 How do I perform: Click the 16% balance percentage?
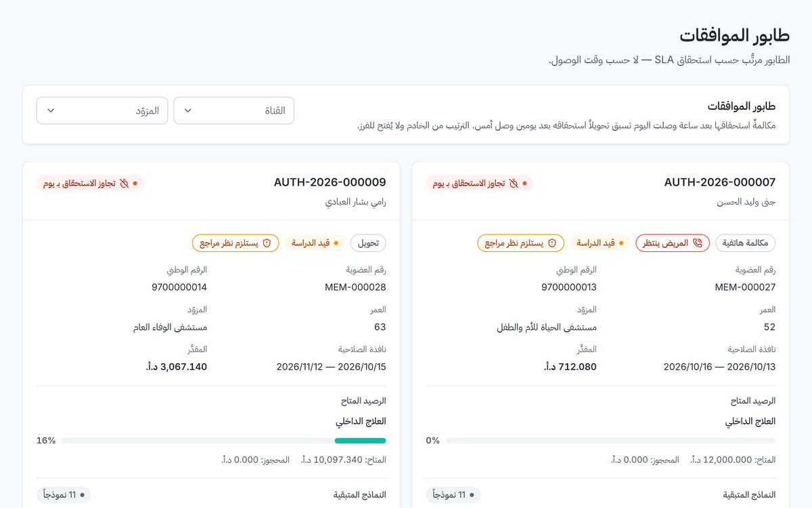point(46,441)
